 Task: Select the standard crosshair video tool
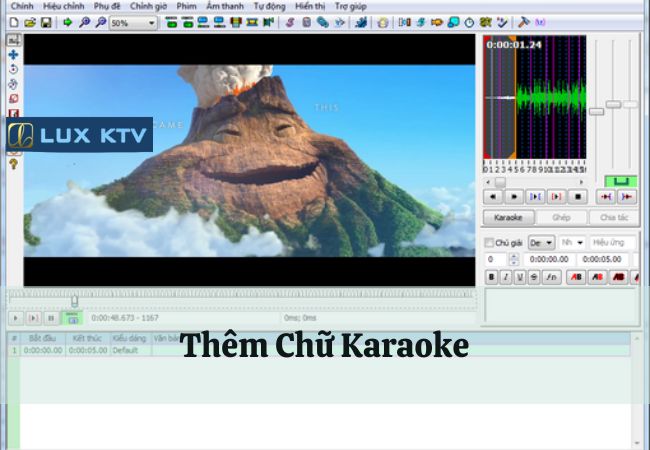click(14, 40)
